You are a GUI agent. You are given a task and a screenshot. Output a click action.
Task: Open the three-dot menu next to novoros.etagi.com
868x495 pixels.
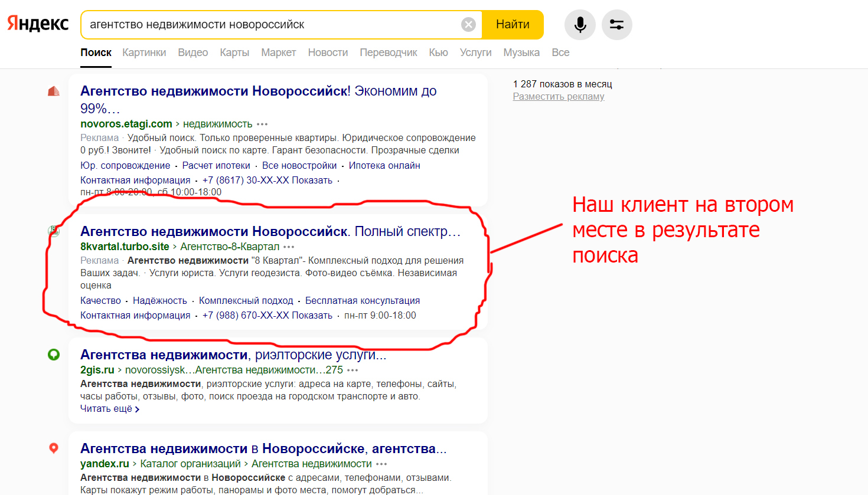[x=263, y=124]
